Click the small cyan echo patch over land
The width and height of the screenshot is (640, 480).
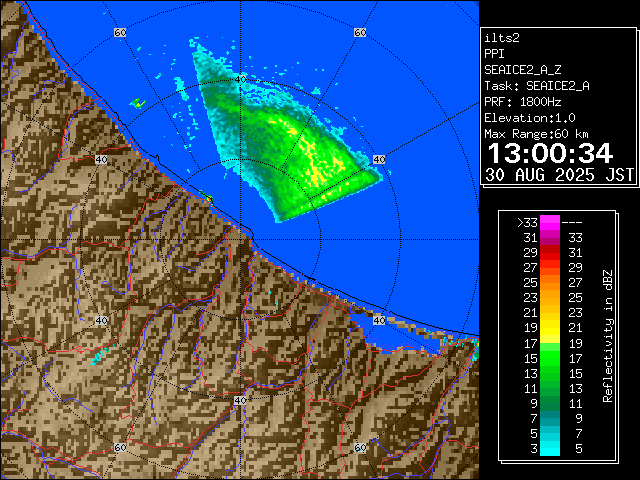tap(97, 356)
